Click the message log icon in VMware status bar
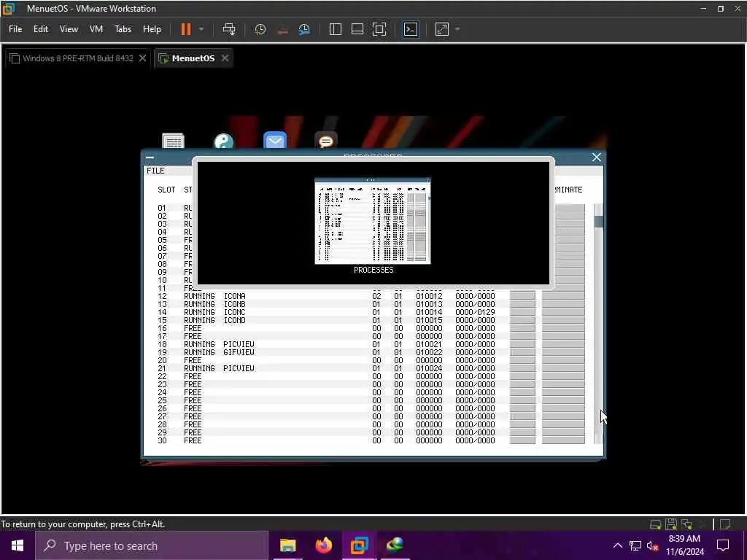 pos(725,524)
